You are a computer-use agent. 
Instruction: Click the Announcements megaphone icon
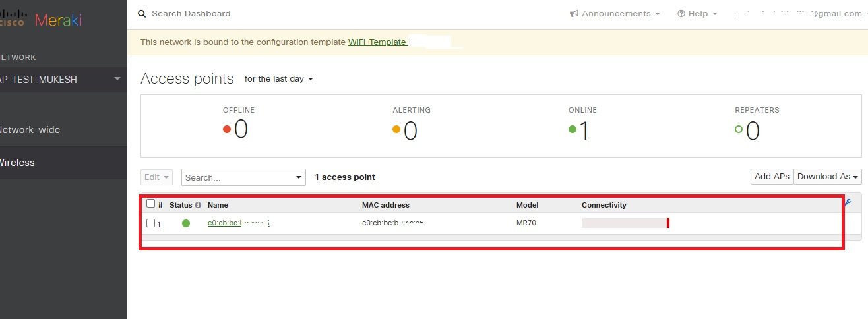point(574,14)
